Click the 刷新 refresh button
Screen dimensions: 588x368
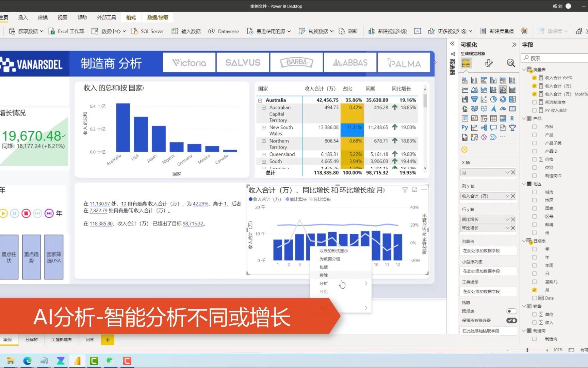348,31
